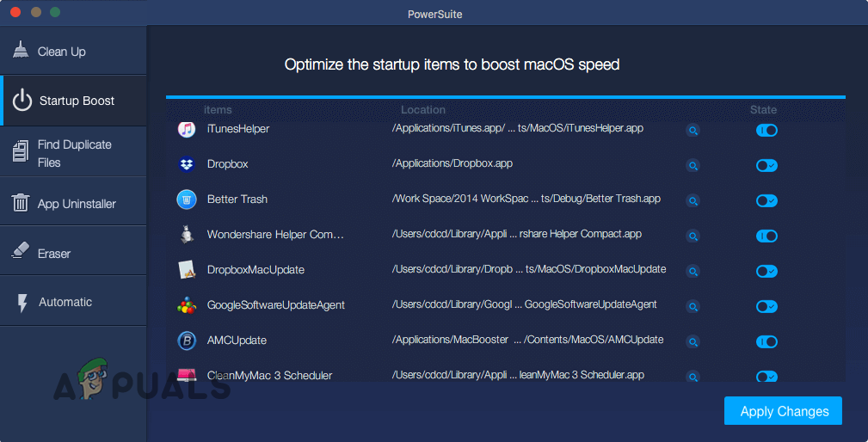Open the App Uninstaller section
Screen dimensions: 868x442
click(73, 201)
